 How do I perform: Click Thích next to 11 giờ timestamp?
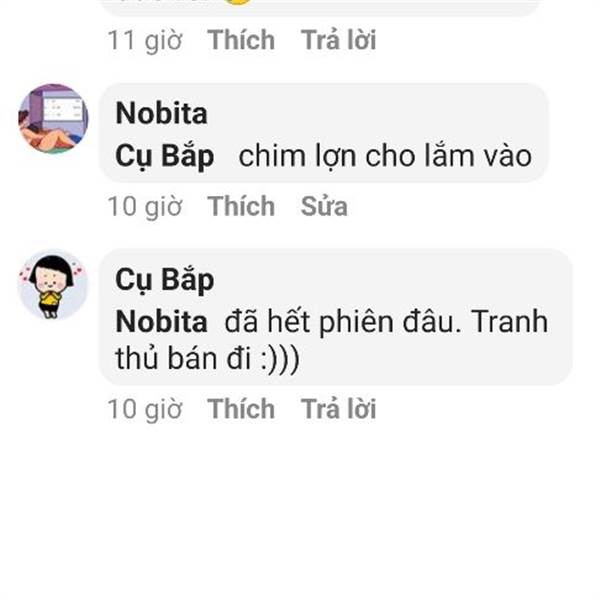(241, 40)
